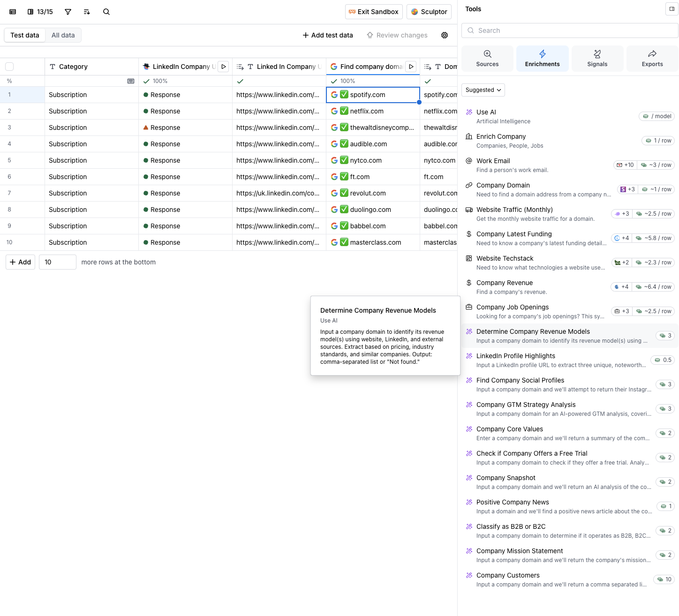Pick the Work Email @ icon

[x=469, y=161]
